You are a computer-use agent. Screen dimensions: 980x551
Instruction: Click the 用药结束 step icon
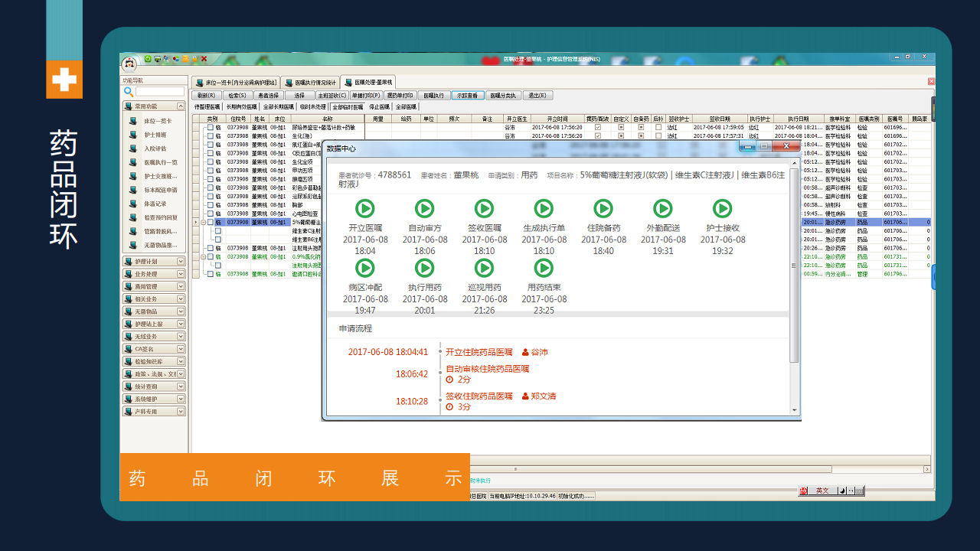[544, 268]
